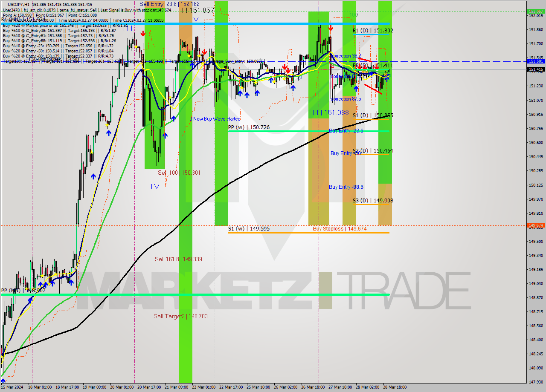
Task: Select the 149.970 price axis value
Action: click(x=536, y=199)
